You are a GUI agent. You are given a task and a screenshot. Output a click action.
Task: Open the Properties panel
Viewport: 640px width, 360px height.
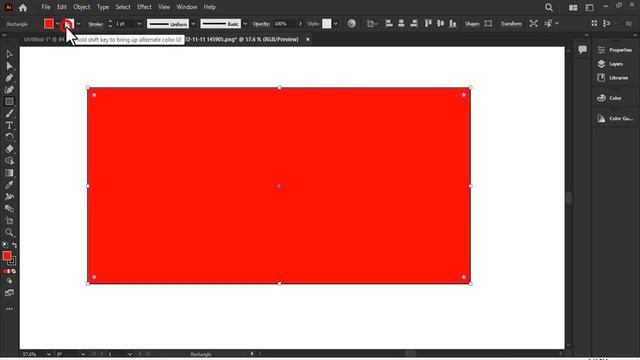pyautogui.click(x=616, y=50)
